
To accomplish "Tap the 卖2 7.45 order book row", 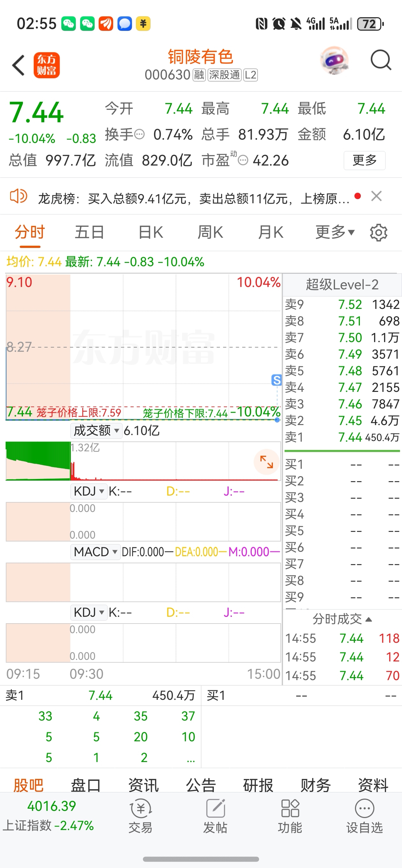I will tap(342, 421).
